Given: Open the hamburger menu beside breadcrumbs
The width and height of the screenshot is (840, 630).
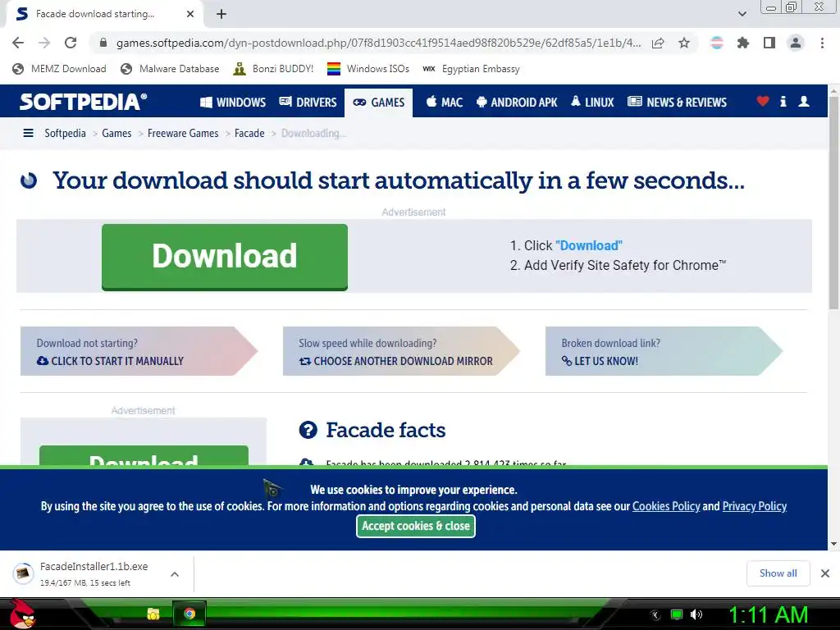Looking at the screenshot, I should (x=29, y=133).
